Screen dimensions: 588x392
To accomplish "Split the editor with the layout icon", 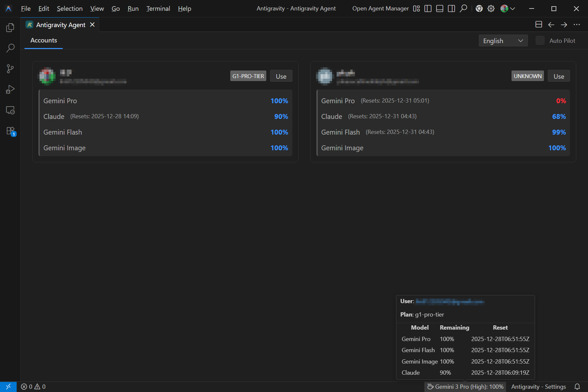I will (539, 24).
